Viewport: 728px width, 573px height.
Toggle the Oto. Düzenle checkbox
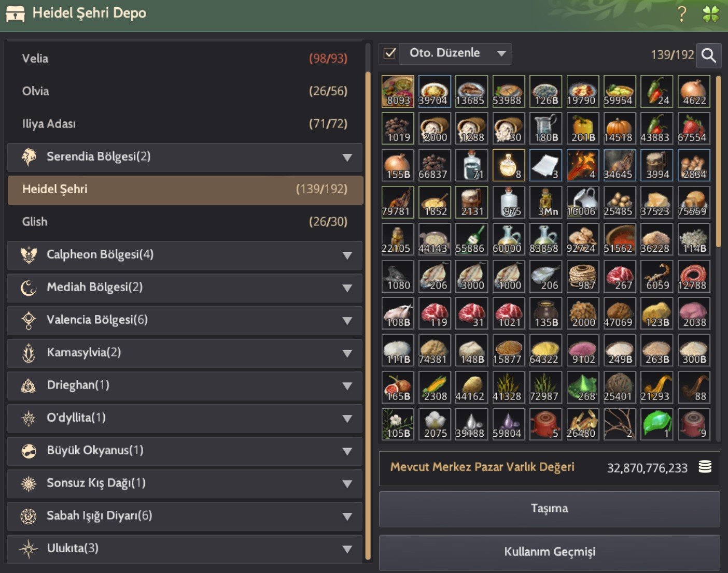coord(390,53)
